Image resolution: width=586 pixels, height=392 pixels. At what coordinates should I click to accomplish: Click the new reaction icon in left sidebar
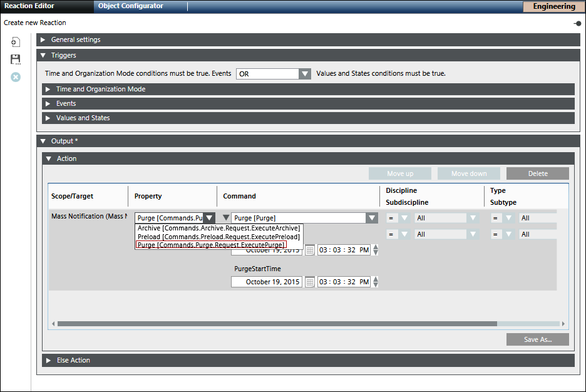click(16, 42)
